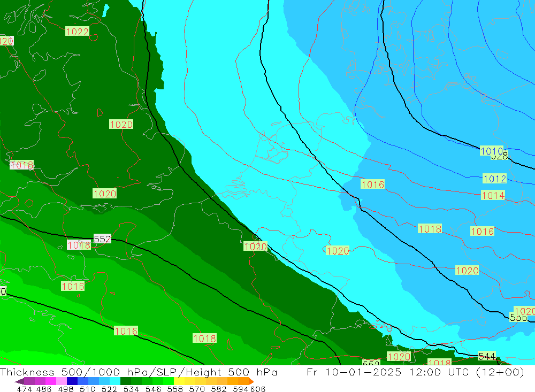The image size is (535, 392).
Task: Pick the cyan legend swatch
Action: pyautogui.click(x=114, y=381)
